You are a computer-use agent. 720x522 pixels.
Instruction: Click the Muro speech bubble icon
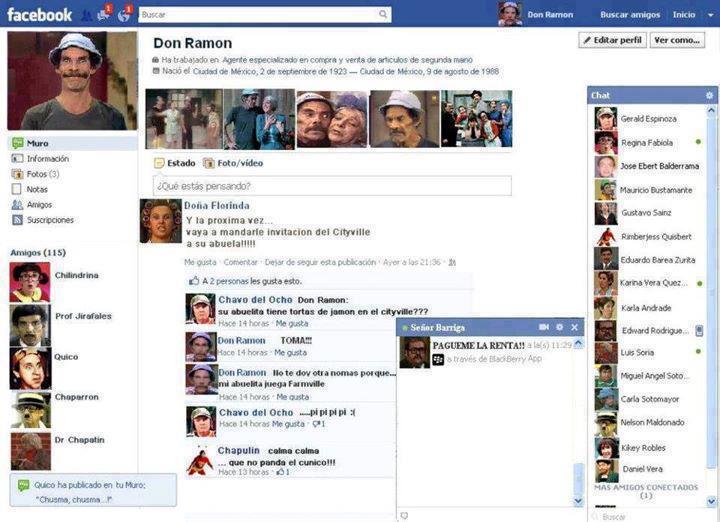[17, 143]
